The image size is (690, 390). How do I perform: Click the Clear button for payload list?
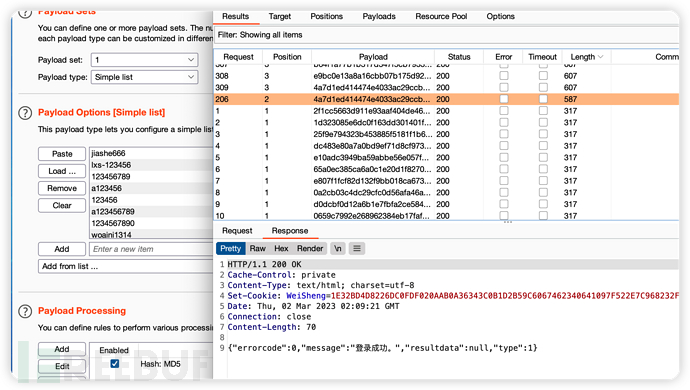pyautogui.click(x=62, y=205)
